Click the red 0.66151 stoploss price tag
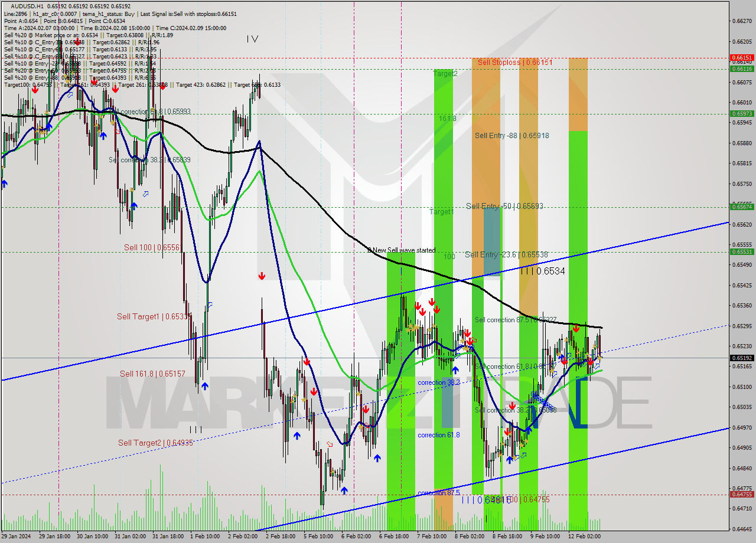The image size is (756, 543). pos(742,58)
